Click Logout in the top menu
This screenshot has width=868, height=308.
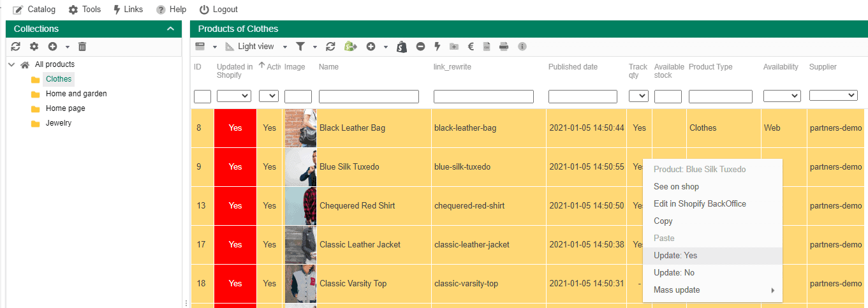pyautogui.click(x=219, y=10)
